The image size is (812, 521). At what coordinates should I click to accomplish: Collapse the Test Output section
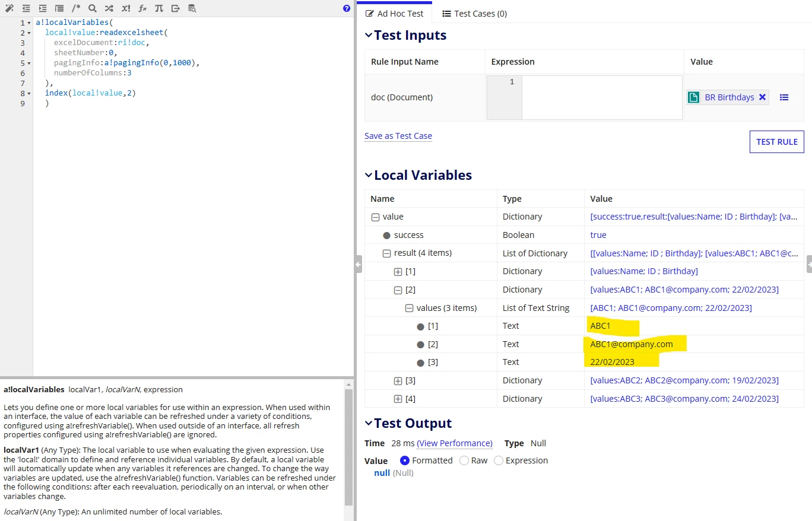[368, 424]
